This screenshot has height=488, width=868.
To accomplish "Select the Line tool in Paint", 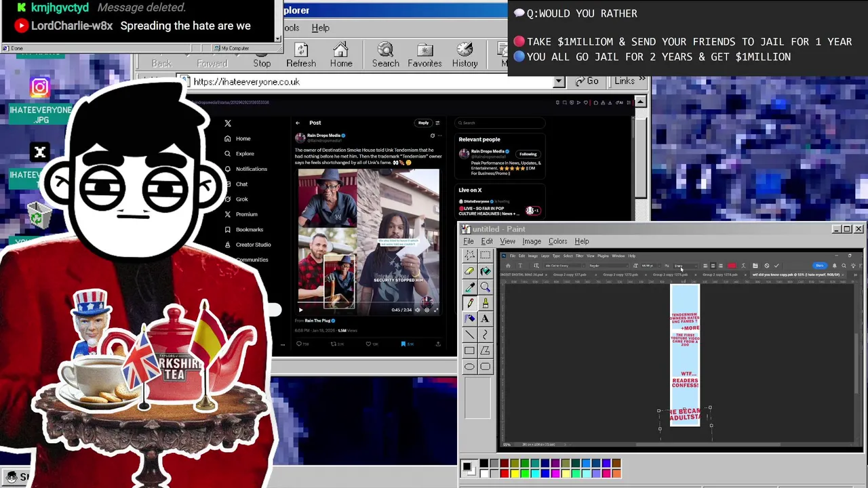I will [x=469, y=335].
